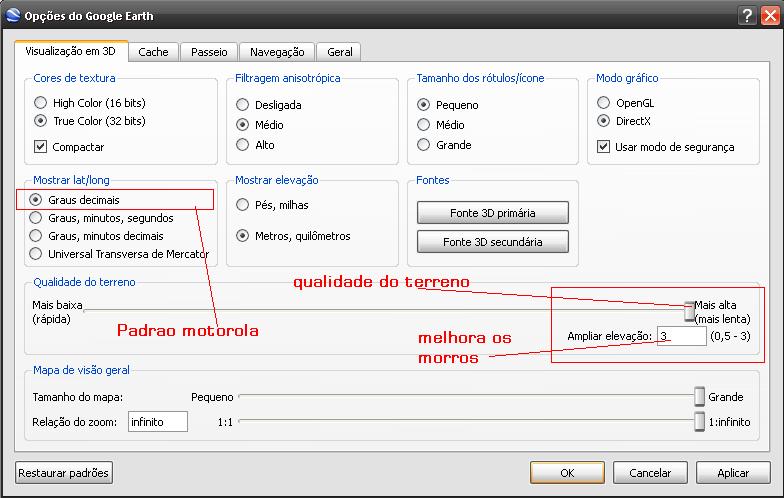Screen dimensions: 784x498
Task: Open the Cache tab
Action: point(153,52)
